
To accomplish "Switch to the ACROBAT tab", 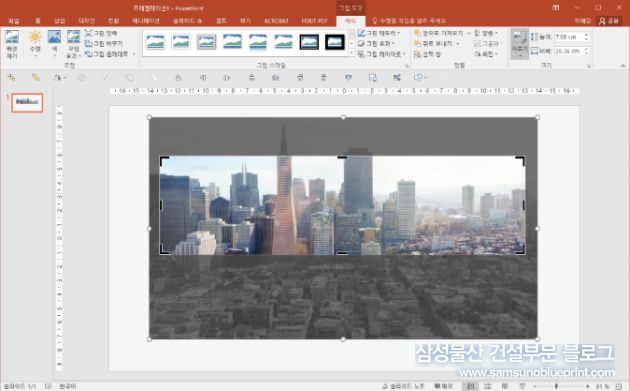I will 276,21.
